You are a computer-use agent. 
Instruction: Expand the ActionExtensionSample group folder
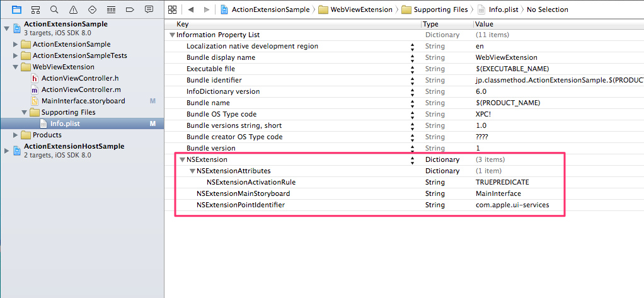click(x=16, y=44)
